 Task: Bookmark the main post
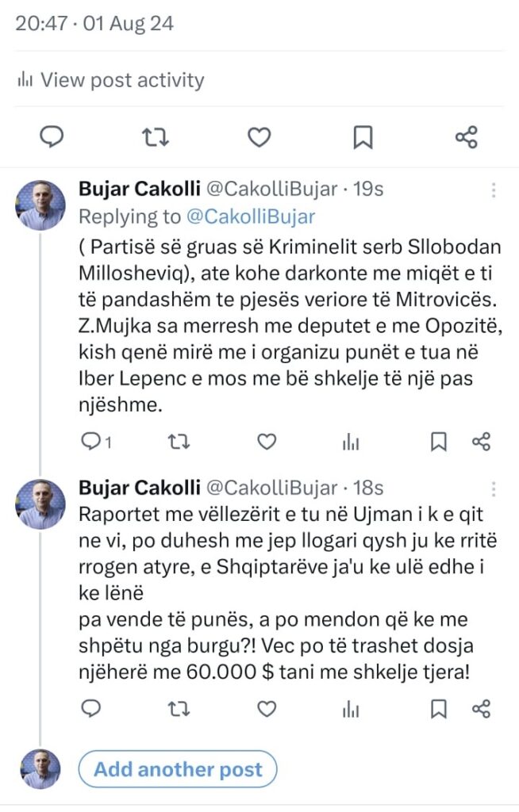point(363,138)
